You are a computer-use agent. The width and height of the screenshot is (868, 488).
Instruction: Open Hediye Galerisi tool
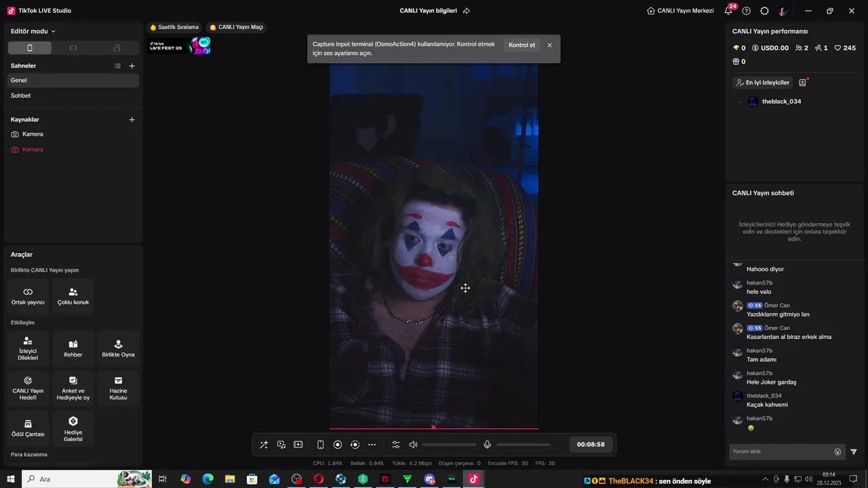click(73, 428)
